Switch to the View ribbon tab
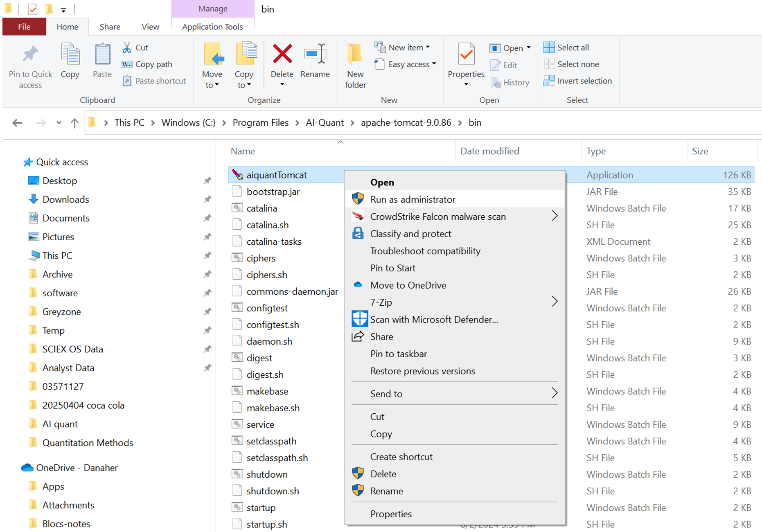Screen dimensions: 762x532 [x=150, y=27]
